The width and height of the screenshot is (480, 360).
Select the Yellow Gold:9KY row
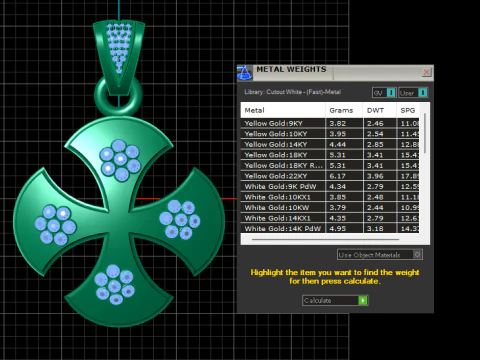(330, 123)
